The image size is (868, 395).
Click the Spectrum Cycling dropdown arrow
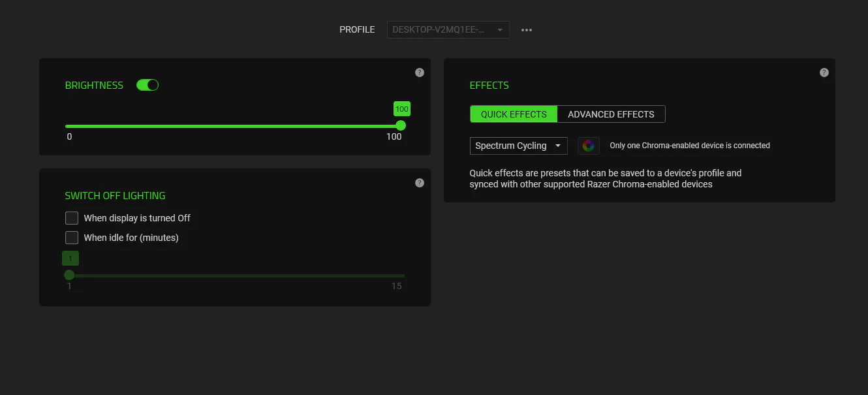click(x=558, y=146)
